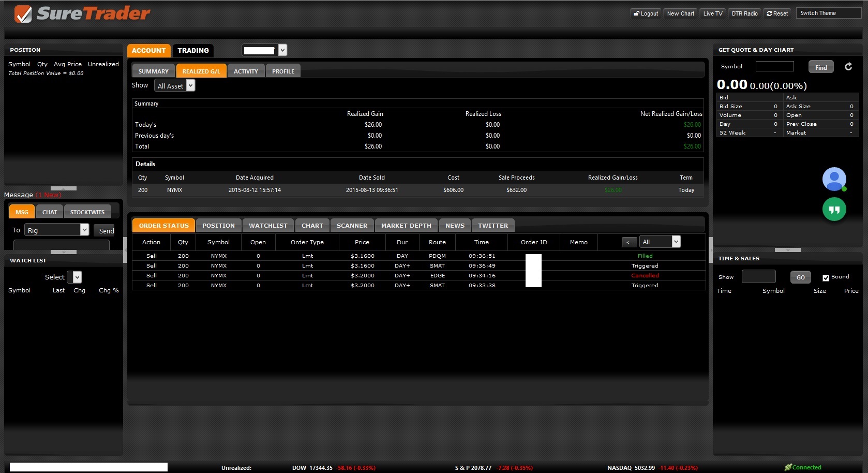Open the To recipient dropdown showing Rig
This screenshot has width=868, height=473.
56,230
